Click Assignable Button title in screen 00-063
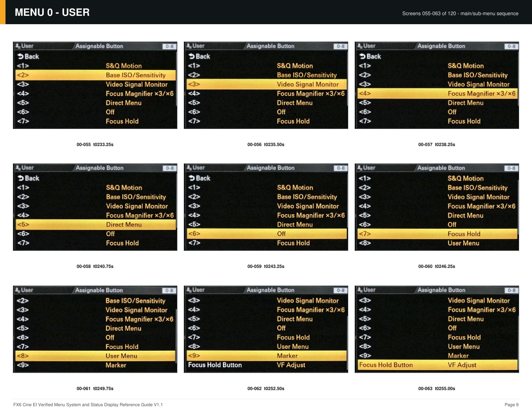Image resolution: width=532 pixels, height=411 pixels. 441,290
